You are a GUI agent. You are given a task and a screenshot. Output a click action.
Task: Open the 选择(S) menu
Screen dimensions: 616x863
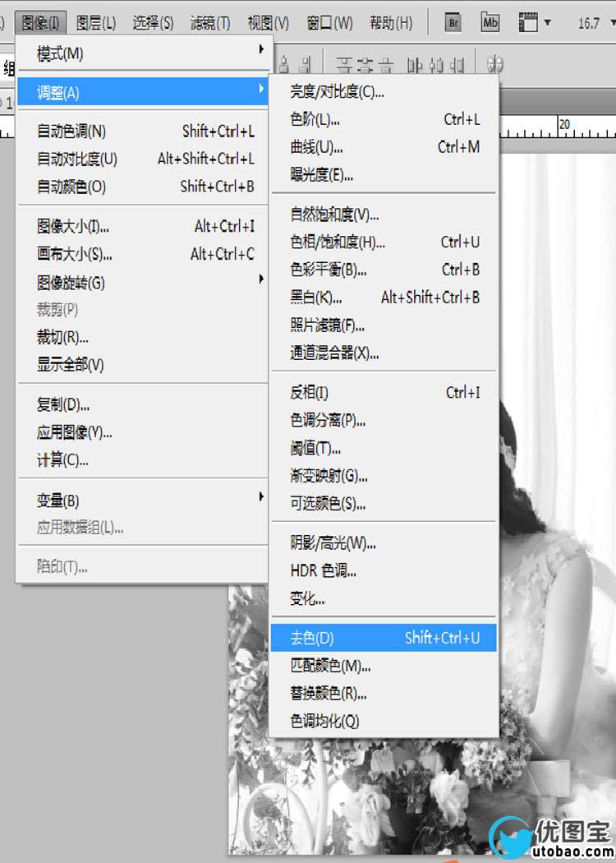pos(153,23)
